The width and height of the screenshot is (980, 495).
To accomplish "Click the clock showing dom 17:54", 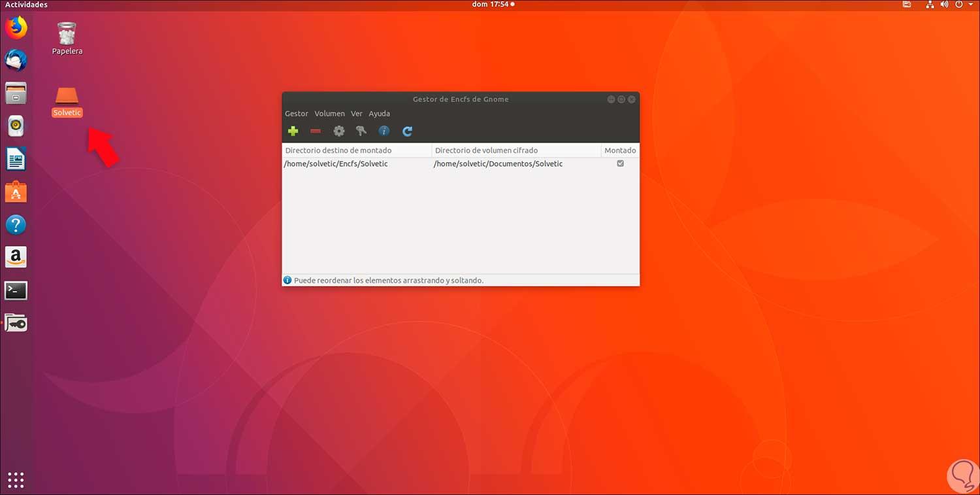I will point(493,5).
